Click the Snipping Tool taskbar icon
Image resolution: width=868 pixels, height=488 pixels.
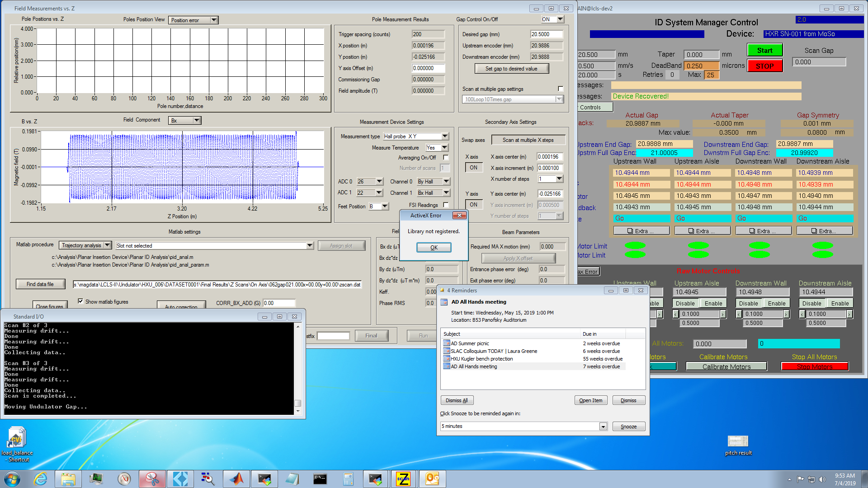point(152,479)
